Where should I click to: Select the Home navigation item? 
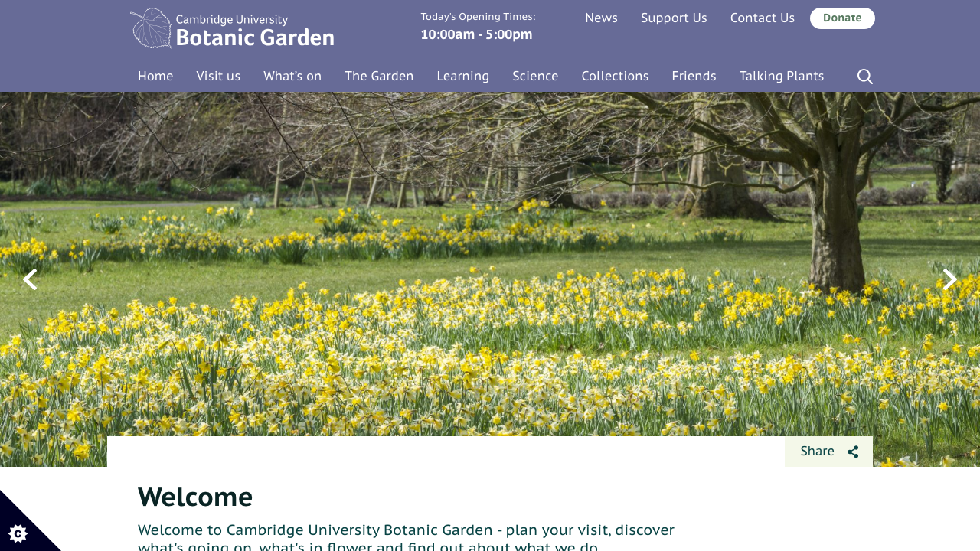[155, 75]
